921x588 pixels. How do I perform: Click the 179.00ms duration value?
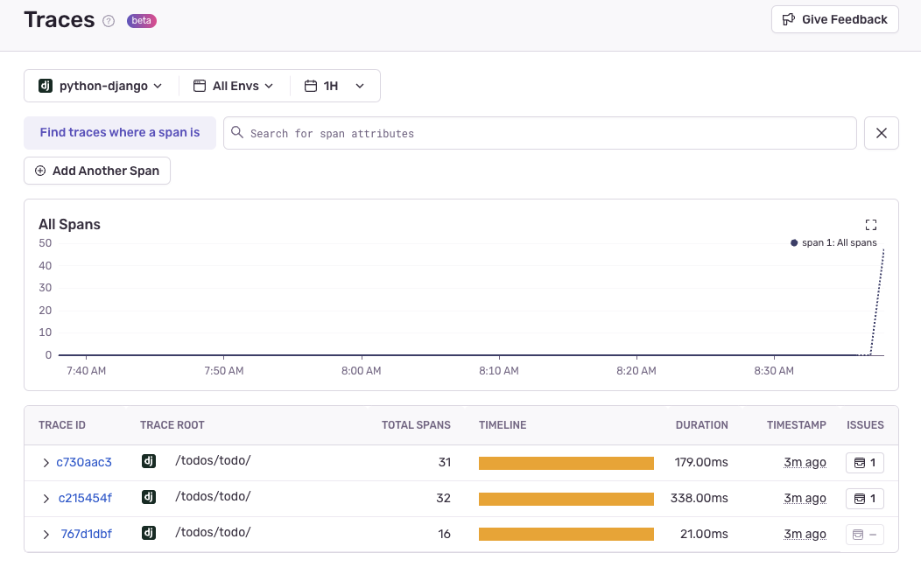(701, 462)
